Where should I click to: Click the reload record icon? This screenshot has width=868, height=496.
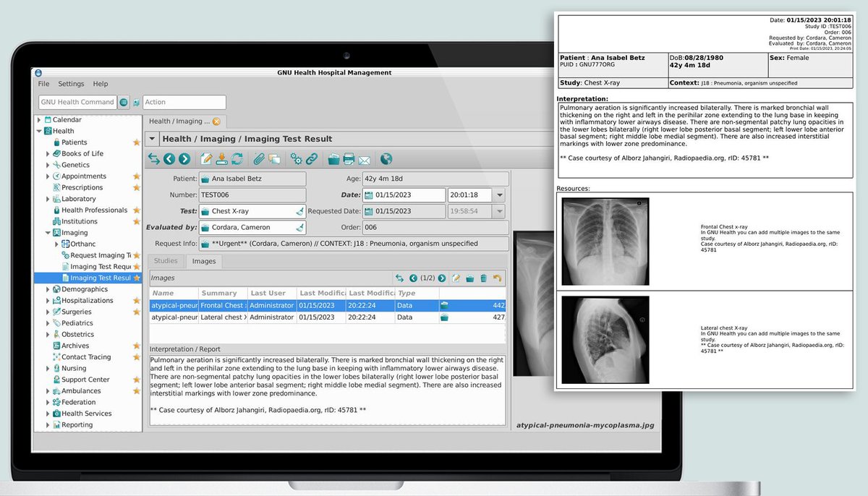(x=237, y=158)
